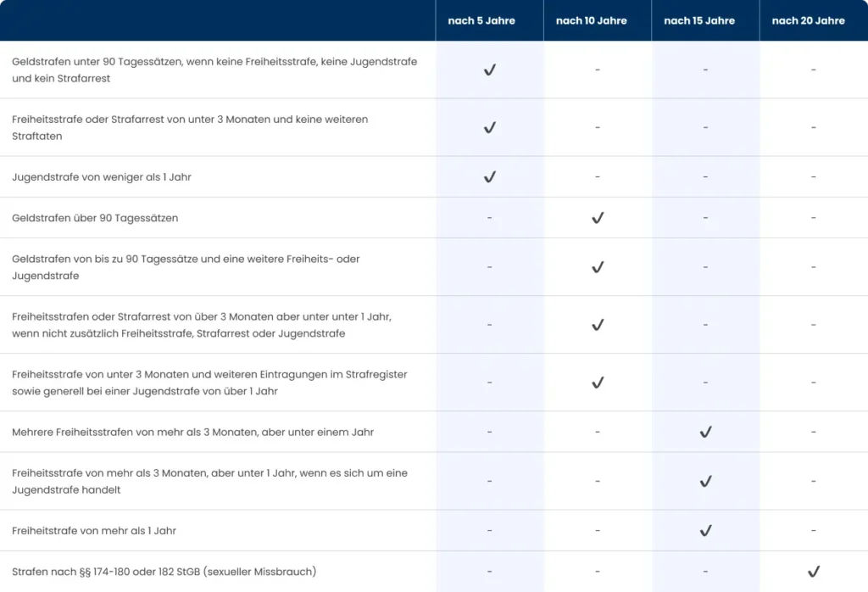
Task: Click the 20-Jahre dash in Geldstrafen über 90 Tagessätzen row
Action: point(813,218)
